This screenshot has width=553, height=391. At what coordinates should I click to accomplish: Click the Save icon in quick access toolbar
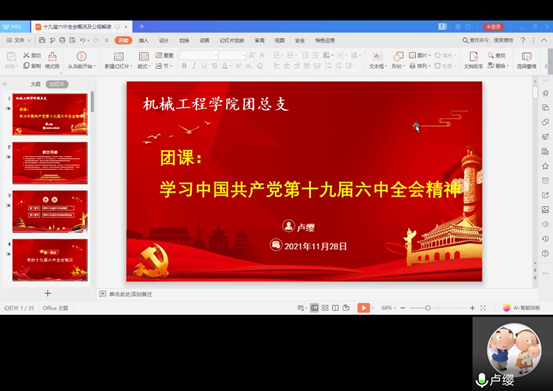[42, 40]
